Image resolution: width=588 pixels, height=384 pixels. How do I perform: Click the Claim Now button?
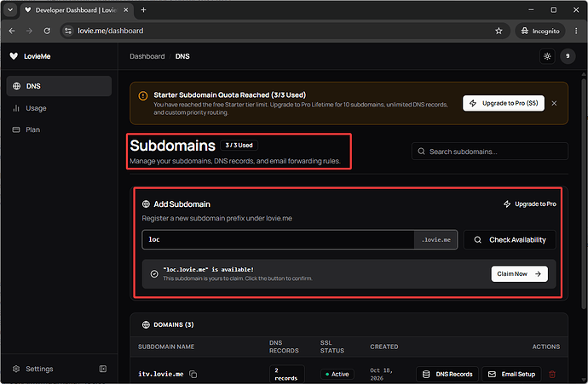pos(519,274)
